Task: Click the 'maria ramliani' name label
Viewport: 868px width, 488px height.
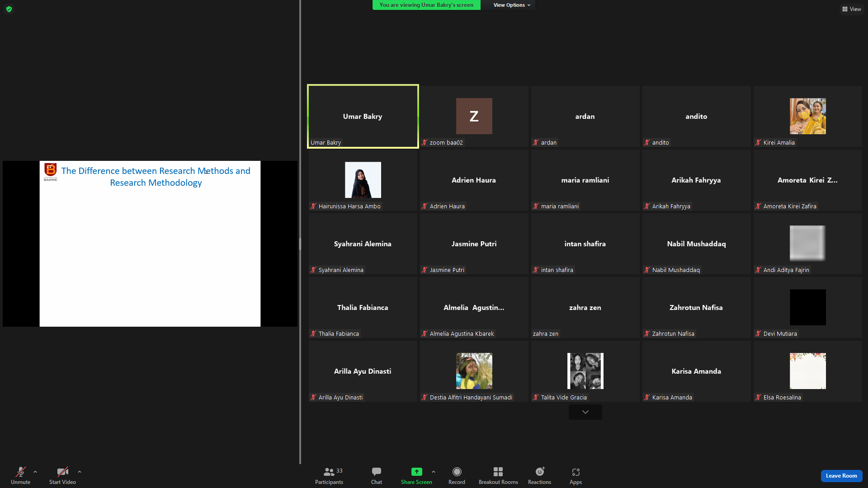Action: pos(560,206)
